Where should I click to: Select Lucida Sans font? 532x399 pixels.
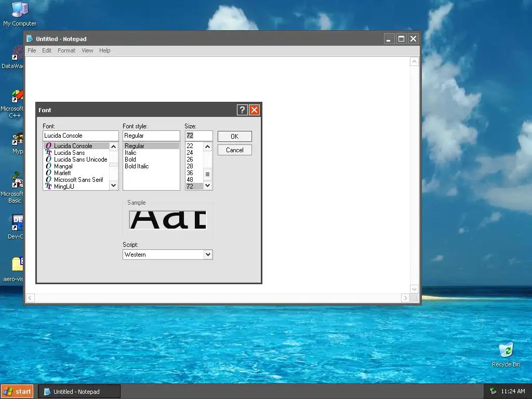click(69, 153)
